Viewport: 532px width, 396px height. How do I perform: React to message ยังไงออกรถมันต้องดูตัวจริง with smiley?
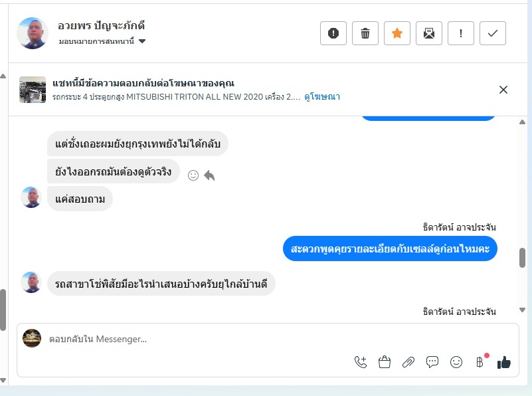tap(193, 175)
